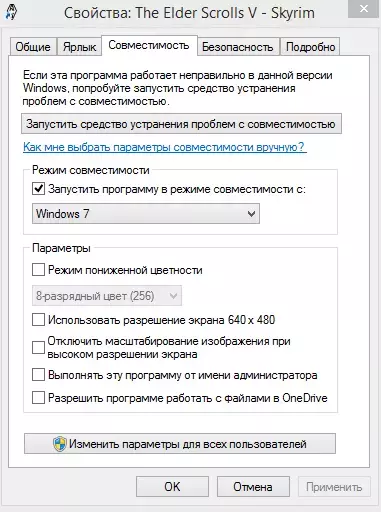Open the Совместимость tab

tap(149, 45)
